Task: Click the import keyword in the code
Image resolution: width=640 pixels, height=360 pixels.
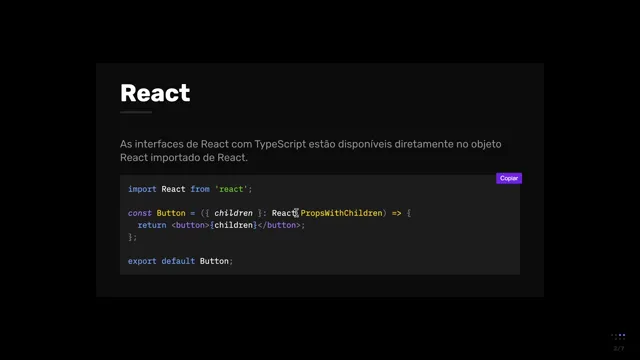Action: tap(142, 189)
